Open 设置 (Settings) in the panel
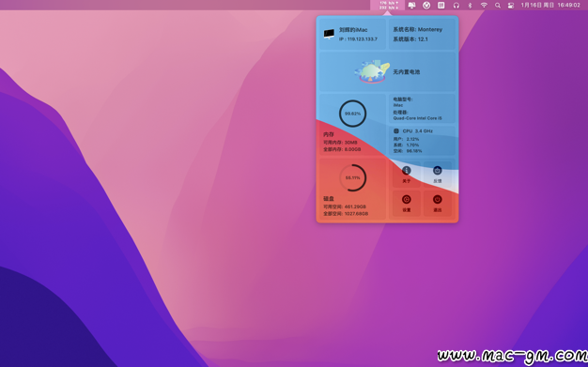Screen dimensions: 588x367 coord(406,203)
